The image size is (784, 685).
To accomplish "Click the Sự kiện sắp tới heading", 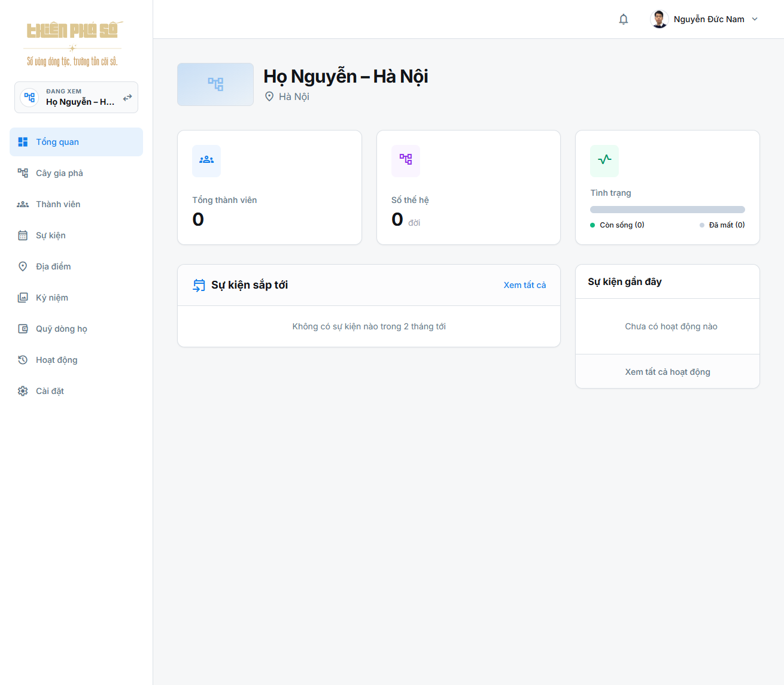I will pos(250,285).
